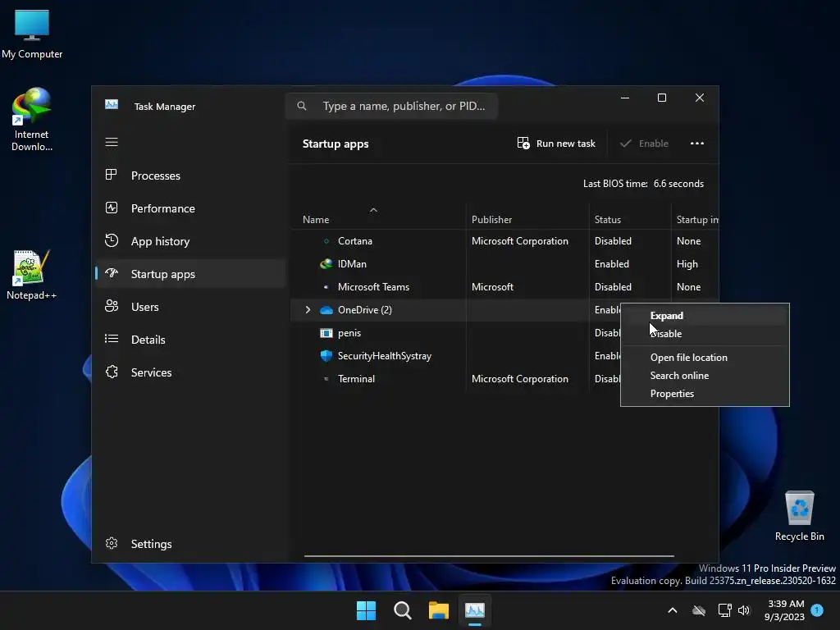Expand the OneDrive (2) group chevron
Screen dimensions: 840x630
click(308, 309)
